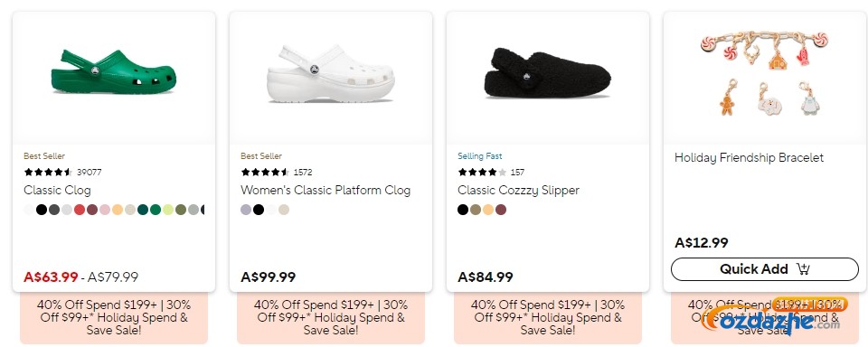Viewport: 868px width, 347px height.
Task: Click the Holiday sale banner under Cozzzy Slipper
Action: (x=548, y=318)
